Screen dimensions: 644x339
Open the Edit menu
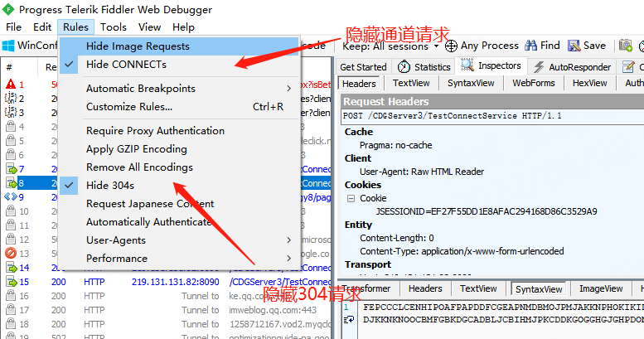[42, 27]
